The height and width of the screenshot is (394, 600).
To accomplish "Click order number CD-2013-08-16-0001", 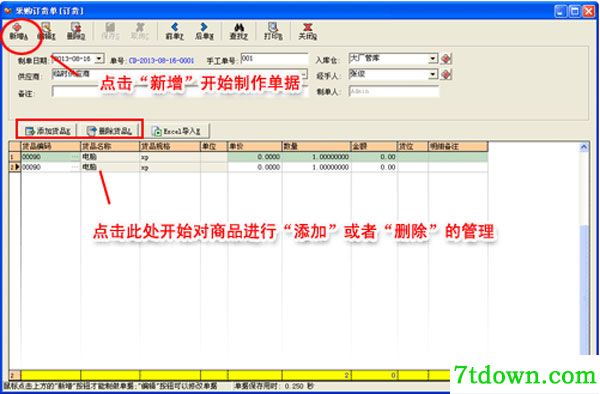I will click(161, 60).
